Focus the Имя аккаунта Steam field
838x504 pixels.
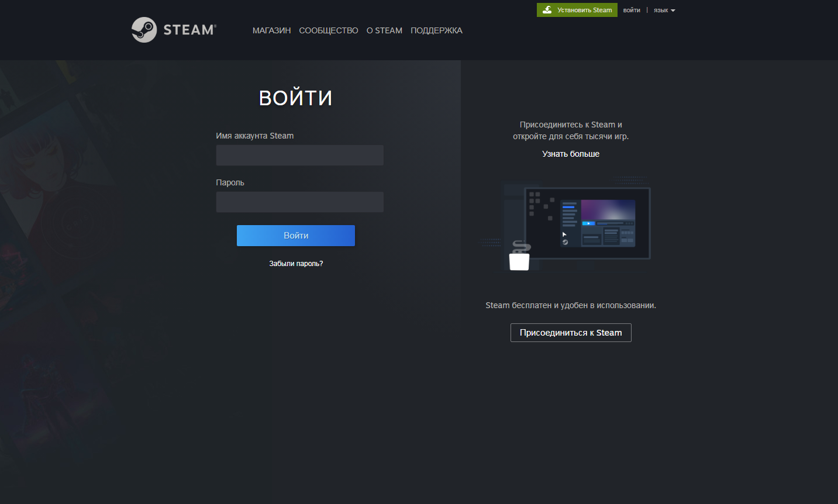pos(300,156)
